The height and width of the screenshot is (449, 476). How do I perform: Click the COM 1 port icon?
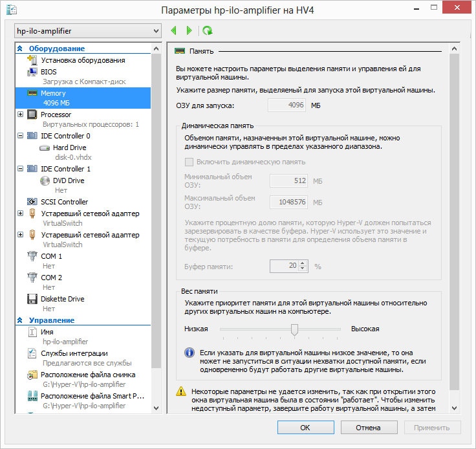(32, 256)
